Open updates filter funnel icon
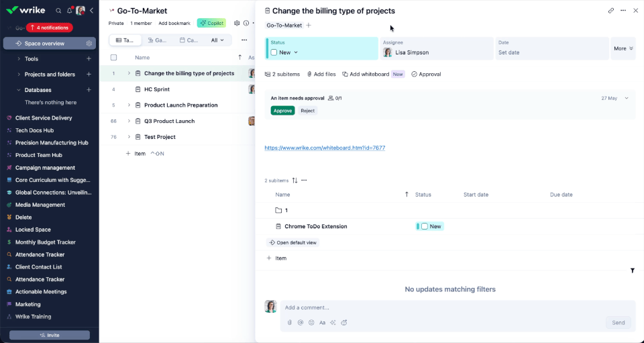The height and width of the screenshot is (343, 644). pos(633,271)
